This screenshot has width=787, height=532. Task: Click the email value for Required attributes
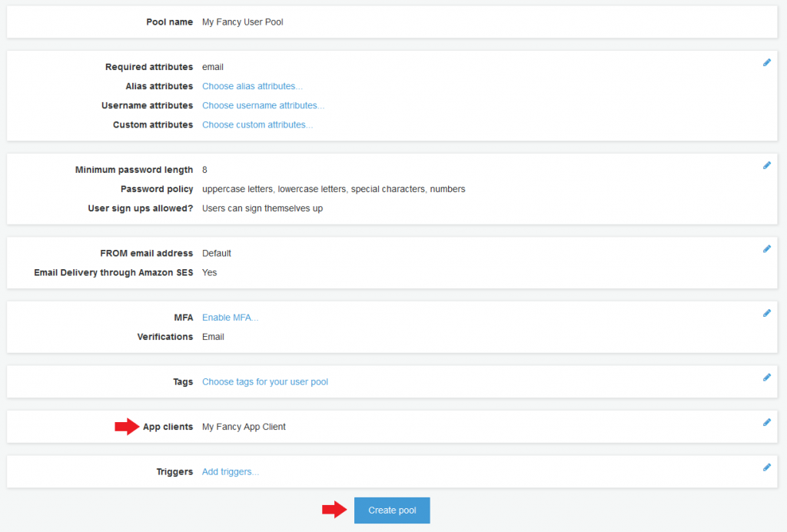point(213,67)
